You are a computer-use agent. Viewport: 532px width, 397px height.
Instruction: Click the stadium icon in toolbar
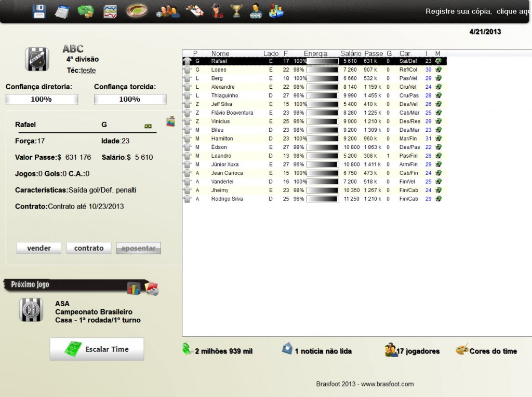click(137, 10)
